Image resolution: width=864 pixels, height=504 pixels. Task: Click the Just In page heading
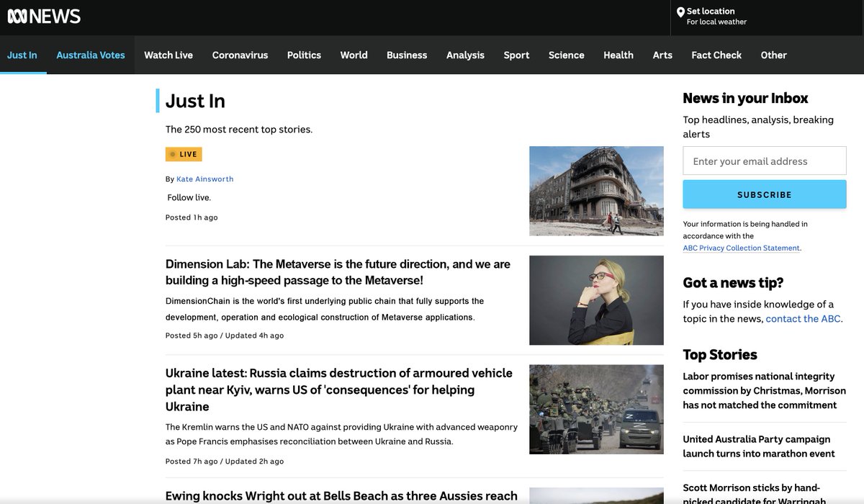pos(195,101)
